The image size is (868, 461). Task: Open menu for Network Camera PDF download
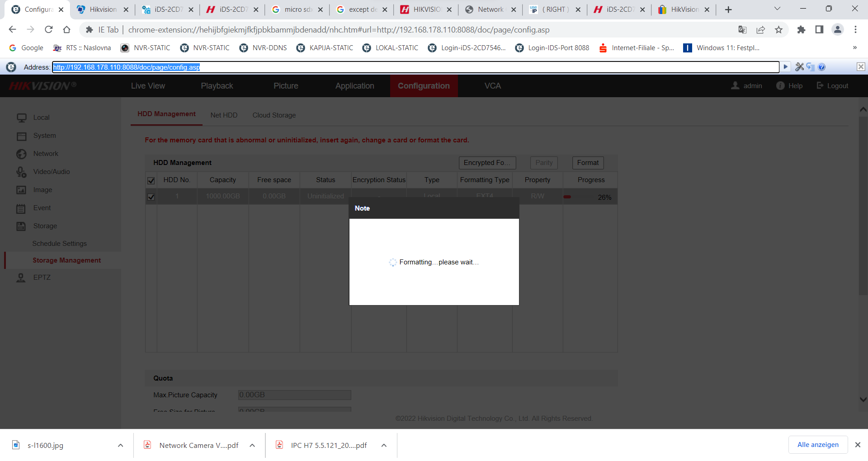tap(252, 445)
